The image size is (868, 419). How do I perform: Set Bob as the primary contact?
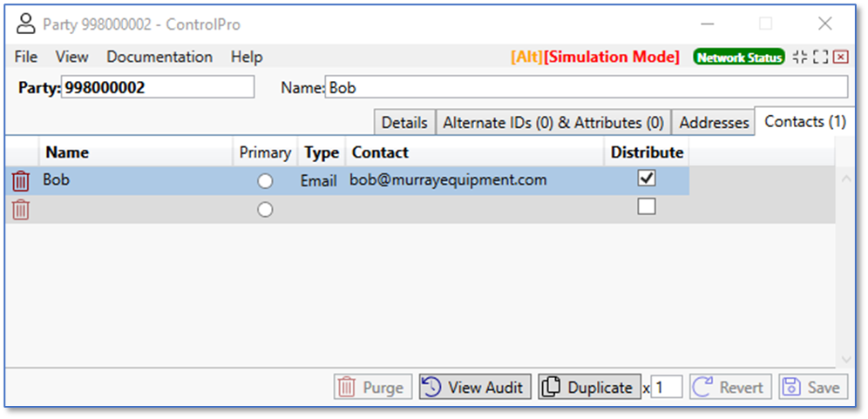click(x=265, y=181)
